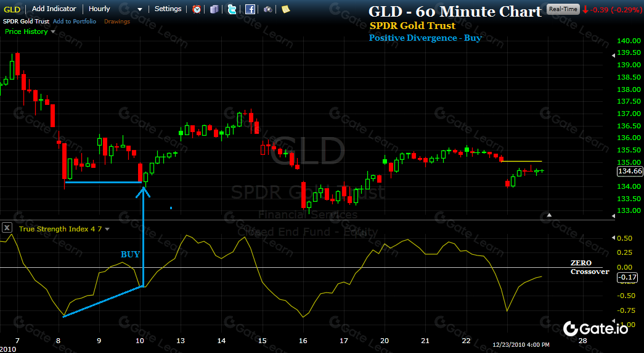
Task: Click the red down-arrow price change icon
Action: pos(585,9)
